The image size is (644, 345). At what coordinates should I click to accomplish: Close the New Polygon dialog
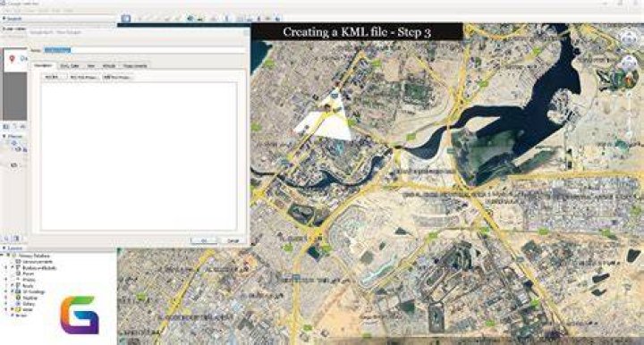(246, 31)
